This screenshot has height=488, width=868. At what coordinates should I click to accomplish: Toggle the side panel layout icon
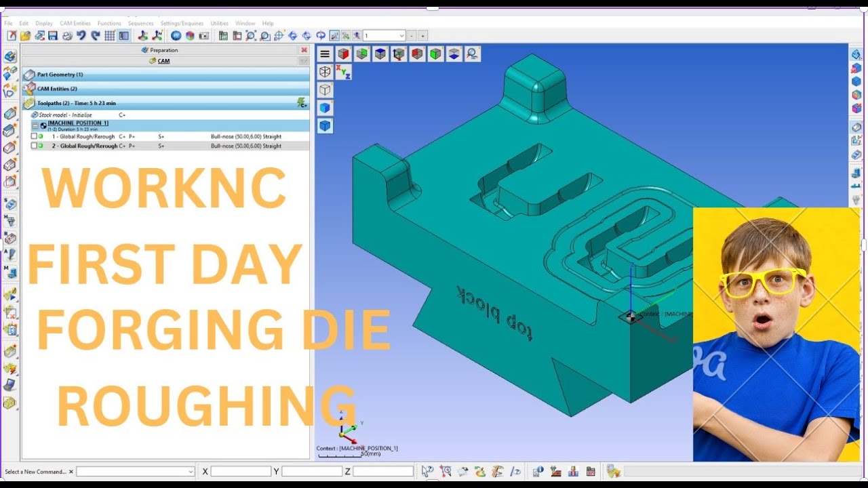tap(123, 36)
